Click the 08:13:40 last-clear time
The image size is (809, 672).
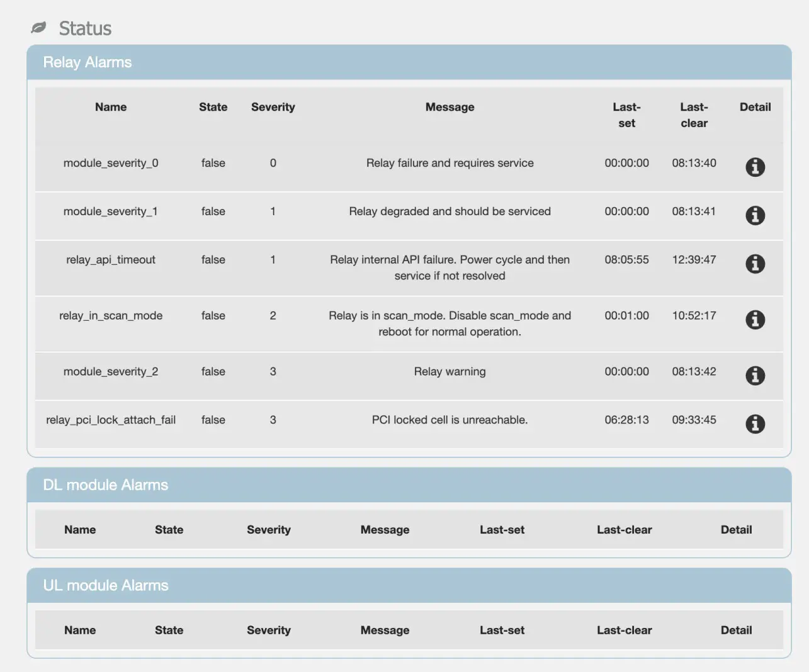click(x=694, y=163)
